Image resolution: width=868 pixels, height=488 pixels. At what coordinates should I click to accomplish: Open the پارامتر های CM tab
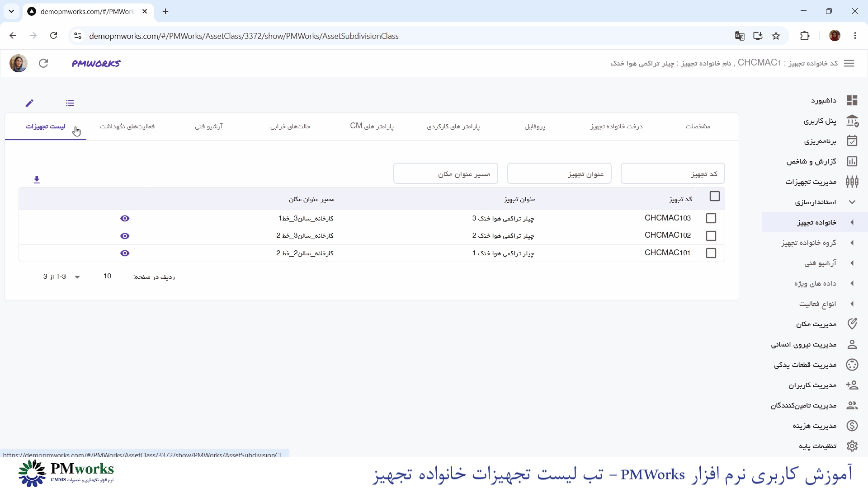pos(372,126)
